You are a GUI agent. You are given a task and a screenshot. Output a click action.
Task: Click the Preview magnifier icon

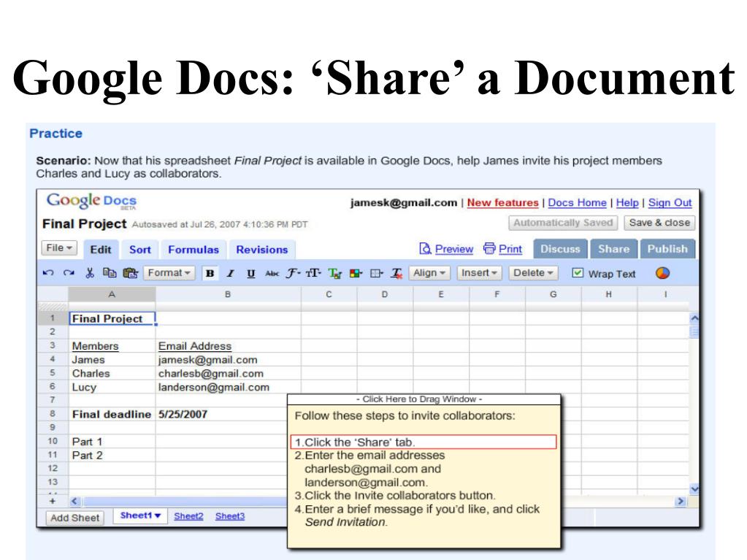point(425,248)
